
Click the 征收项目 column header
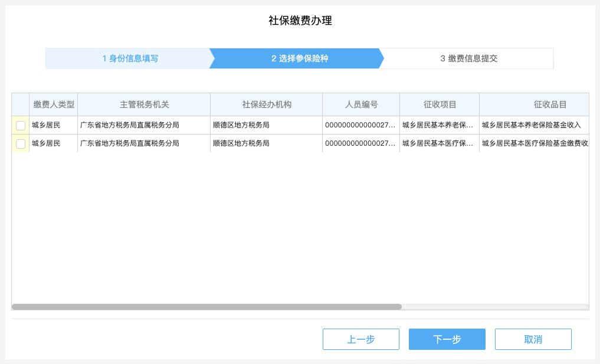pos(440,104)
